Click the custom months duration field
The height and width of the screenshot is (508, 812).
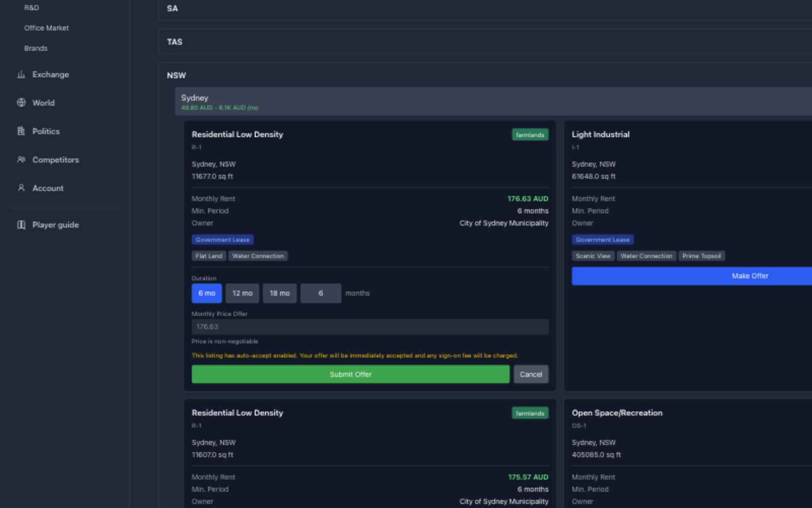point(321,293)
